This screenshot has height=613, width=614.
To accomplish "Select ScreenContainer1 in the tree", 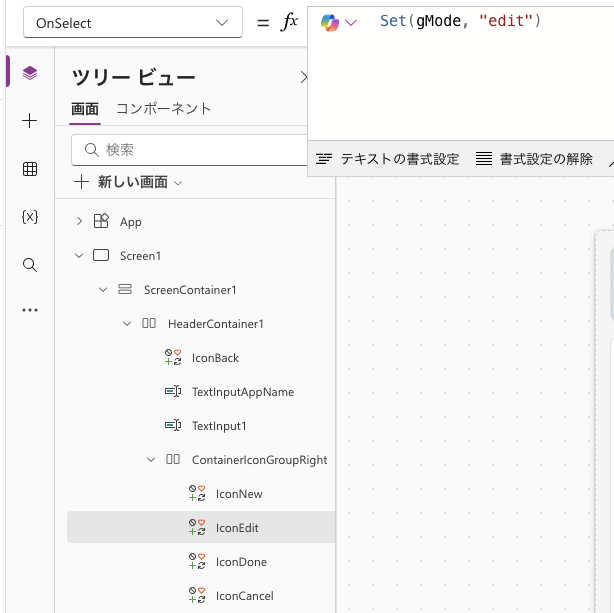I will click(x=190, y=289).
